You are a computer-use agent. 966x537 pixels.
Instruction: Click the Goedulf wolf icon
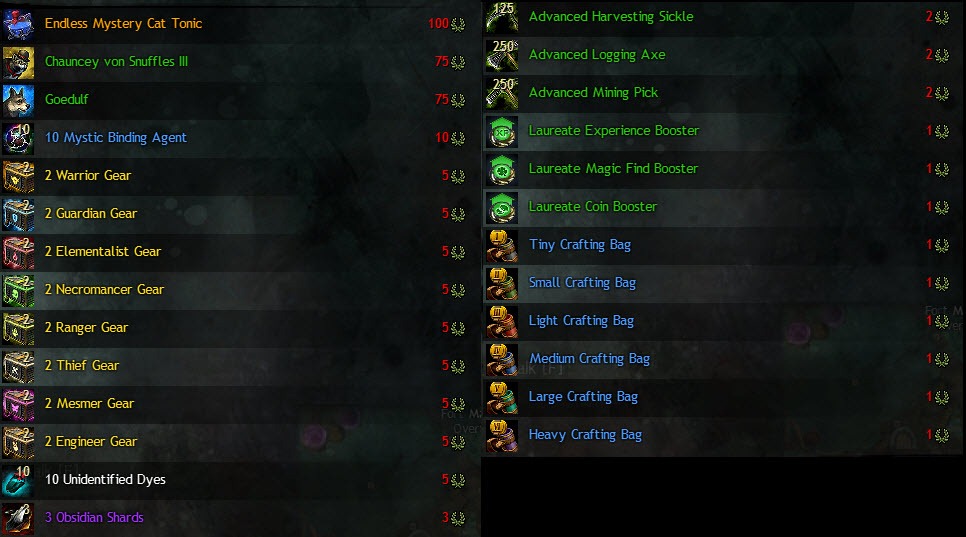(18, 100)
